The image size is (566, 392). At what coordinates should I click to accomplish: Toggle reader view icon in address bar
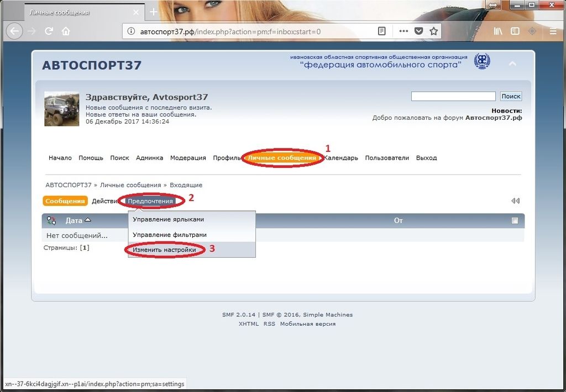coord(381,31)
